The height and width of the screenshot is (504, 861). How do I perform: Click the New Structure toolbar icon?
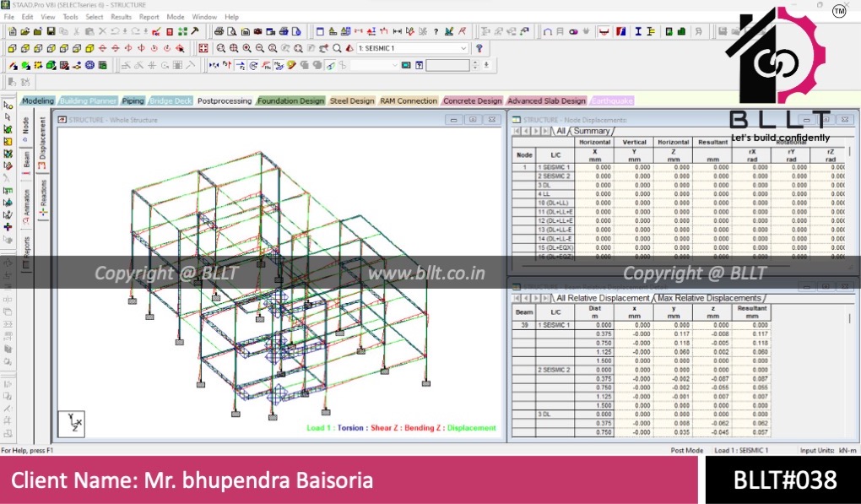click(x=12, y=32)
